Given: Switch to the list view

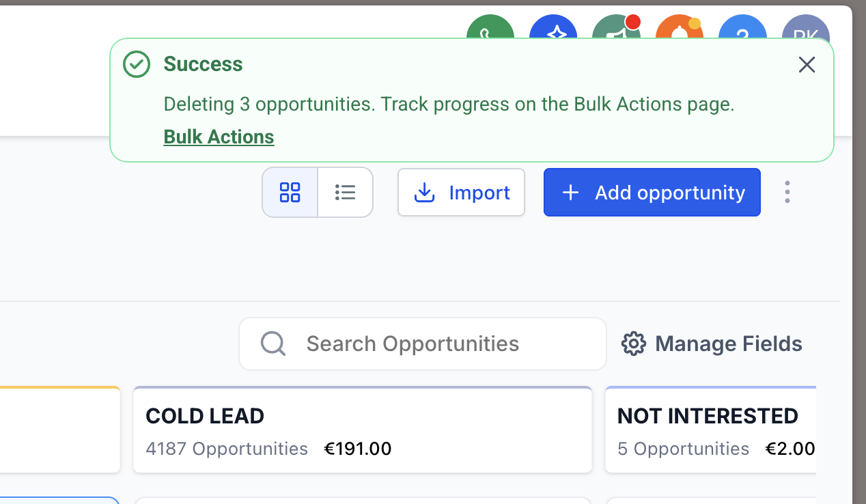Looking at the screenshot, I should click(x=346, y=193).
